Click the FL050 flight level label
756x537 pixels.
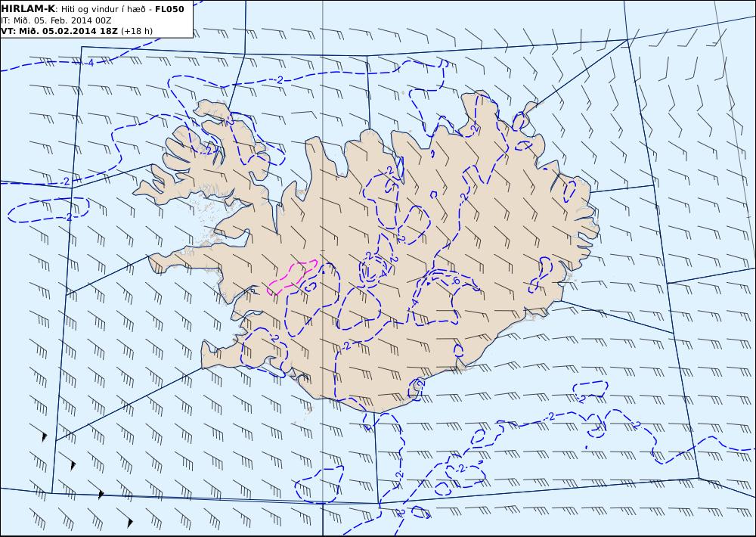[x=169, y=8]
